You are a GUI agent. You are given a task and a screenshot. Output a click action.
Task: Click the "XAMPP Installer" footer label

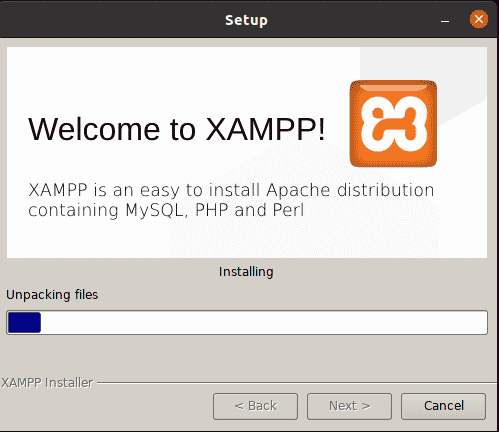coord(47,383)
